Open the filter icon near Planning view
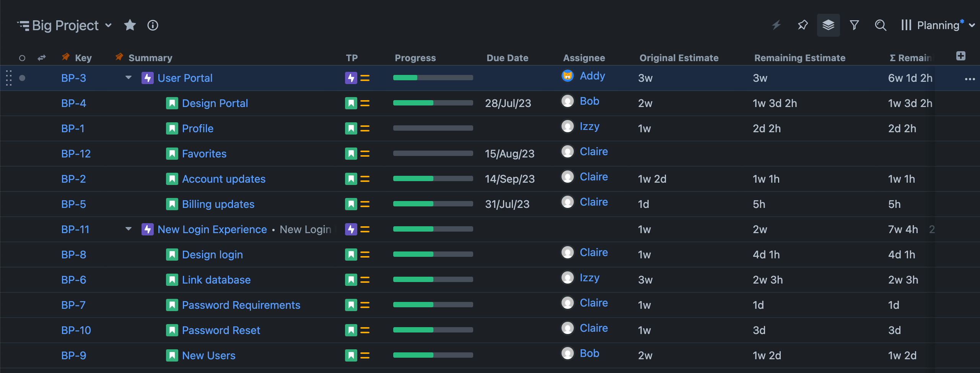The height and width of the screenshot is (373, 980). (x=854, y=25)
